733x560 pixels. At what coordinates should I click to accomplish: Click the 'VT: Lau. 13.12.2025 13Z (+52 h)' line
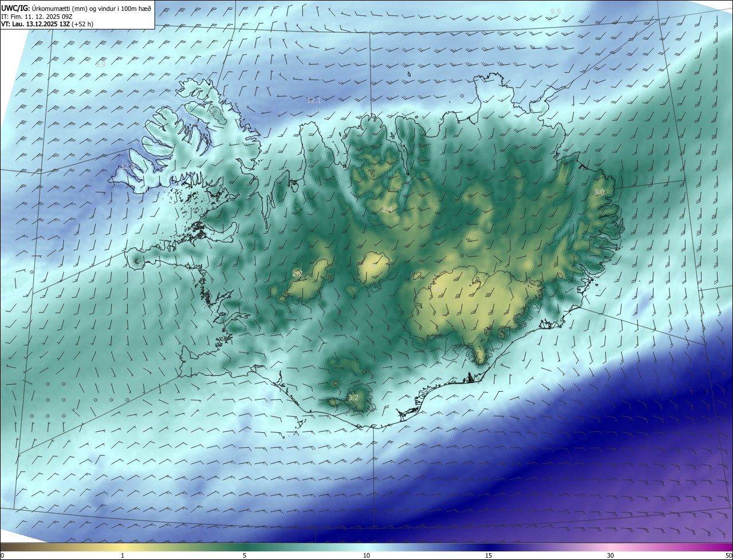point(47,24)
